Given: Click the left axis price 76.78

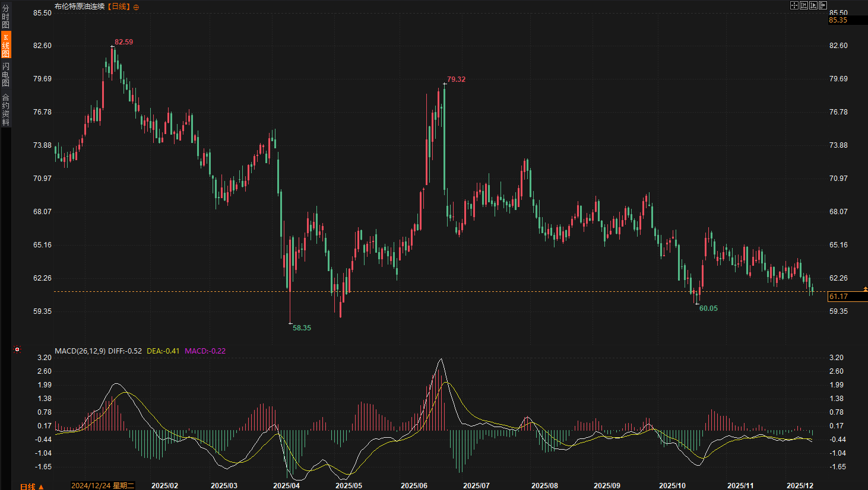Looking at the screenshot, I should pyautogui.click(x=42, y=112).
